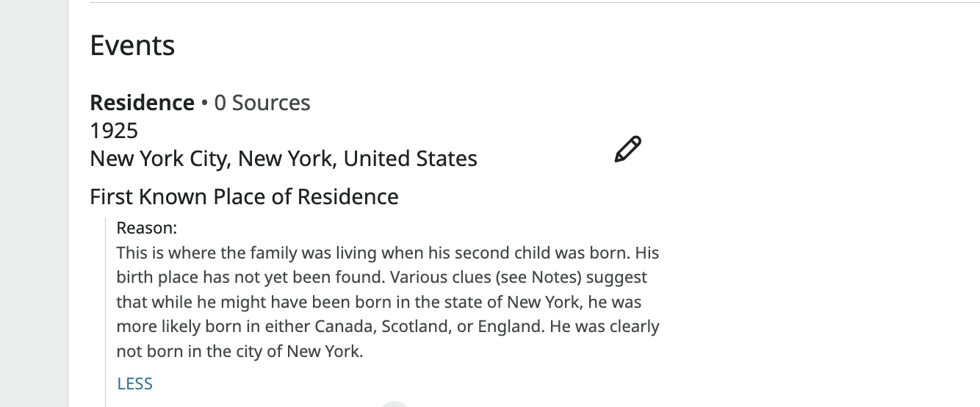Open the 0 Sources label
The width and height of the screenshot is (980, 407).
262,103
